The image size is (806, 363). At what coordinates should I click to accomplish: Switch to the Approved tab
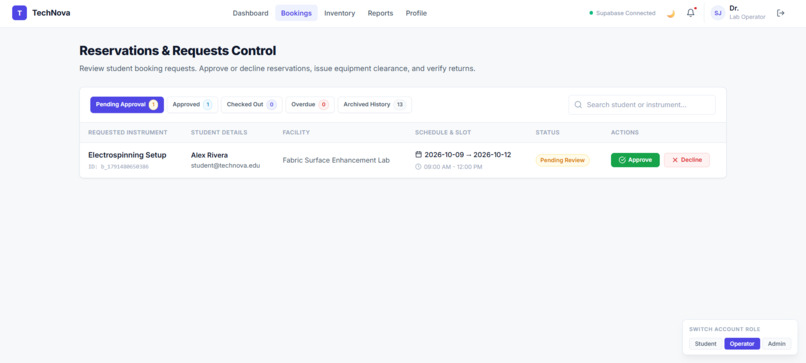[192, 104]
